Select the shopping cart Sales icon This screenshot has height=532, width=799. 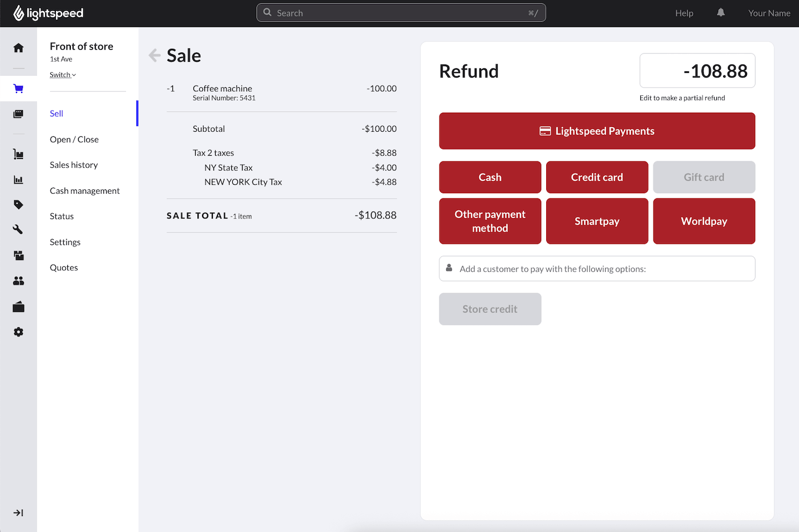(x=18, y=88)
